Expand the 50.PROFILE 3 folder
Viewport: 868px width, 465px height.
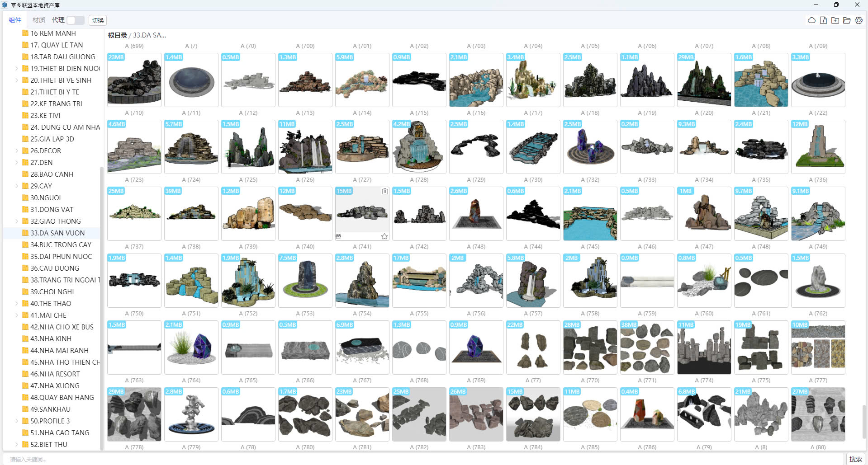(17, 421)
